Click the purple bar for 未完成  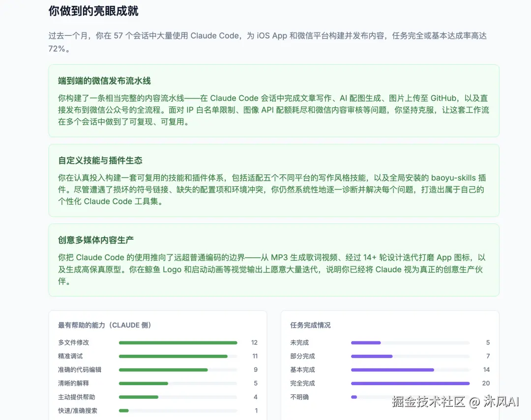pos(366,343)
